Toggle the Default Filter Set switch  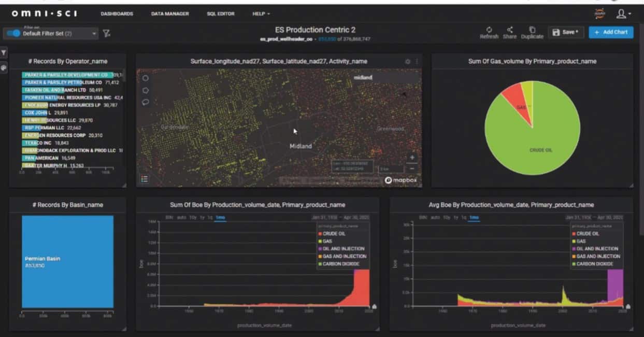[14, 33]
